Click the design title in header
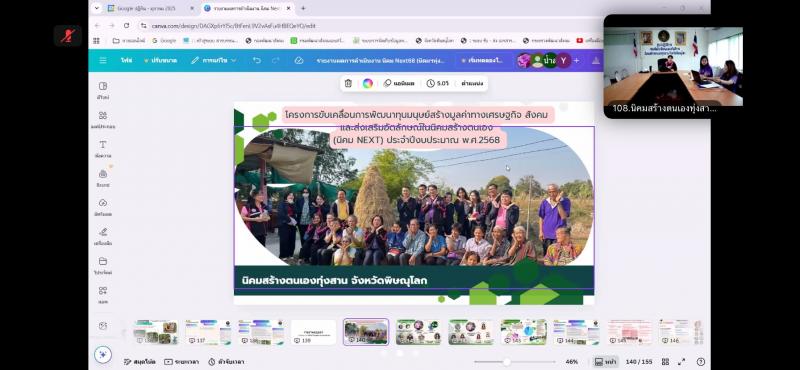Screen dimensions: 800x370 click(381, 60)
